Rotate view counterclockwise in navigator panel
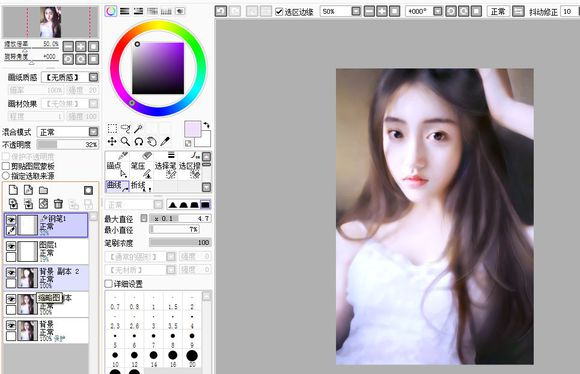 click(x=68, y=59)
